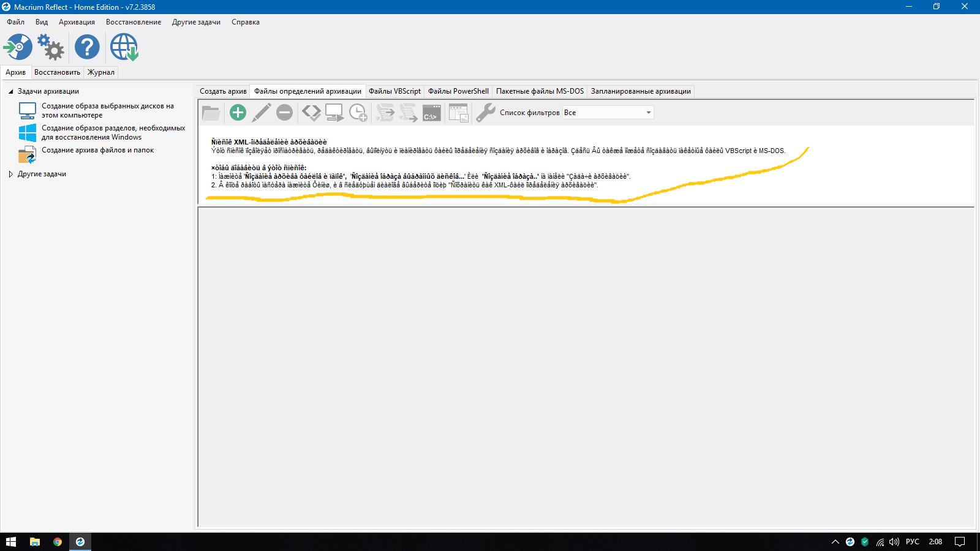The height and width of the screenshot is (551, 980).
Task: Click the clock schedule icon
Action: (358, 113)
